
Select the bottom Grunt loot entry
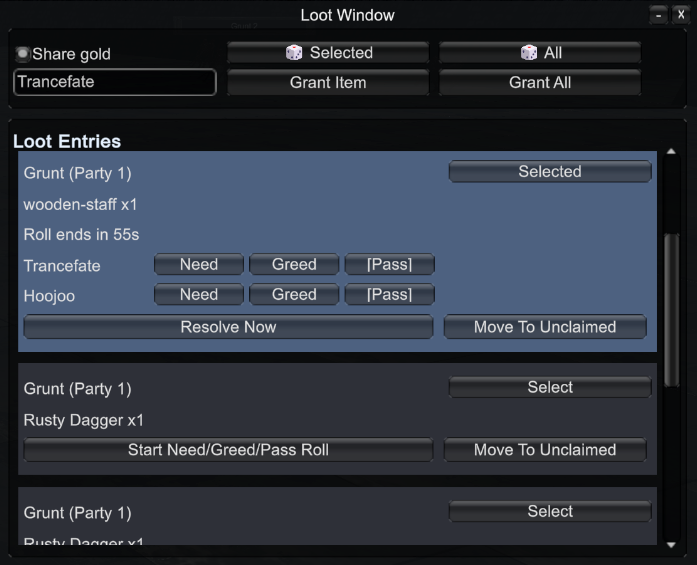tap(550, 511)
